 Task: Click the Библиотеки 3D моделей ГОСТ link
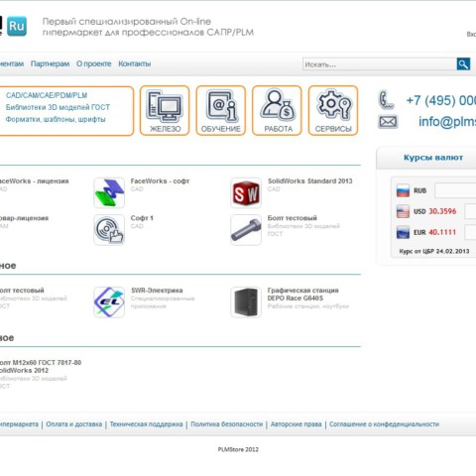(x=58, y=107)
